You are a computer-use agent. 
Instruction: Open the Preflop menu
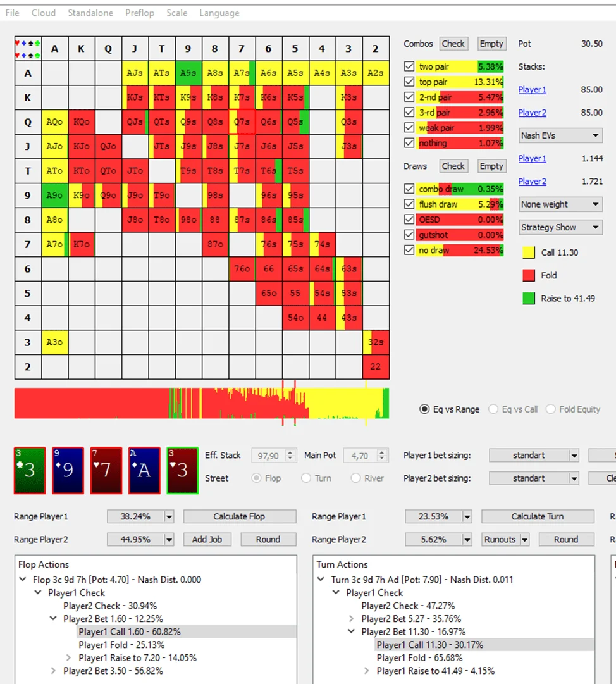(x=139, y=13)
